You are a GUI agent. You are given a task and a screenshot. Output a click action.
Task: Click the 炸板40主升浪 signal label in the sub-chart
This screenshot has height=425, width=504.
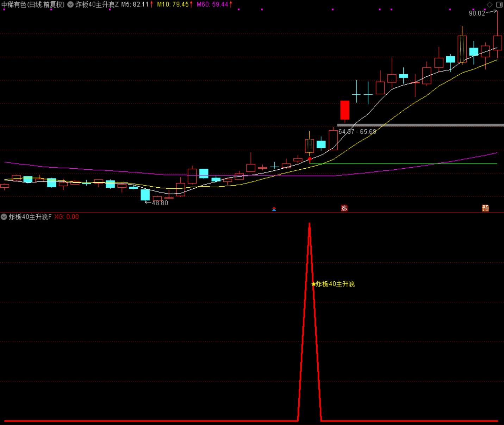[x=335, y=284]
